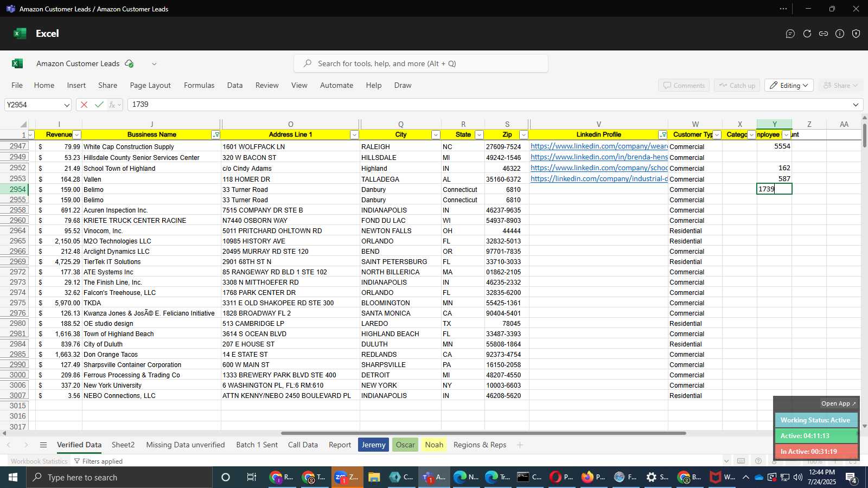Cancel the cell entry with the X icon
The height and width of the screenshot is (488, 868).
click(84, 105)
